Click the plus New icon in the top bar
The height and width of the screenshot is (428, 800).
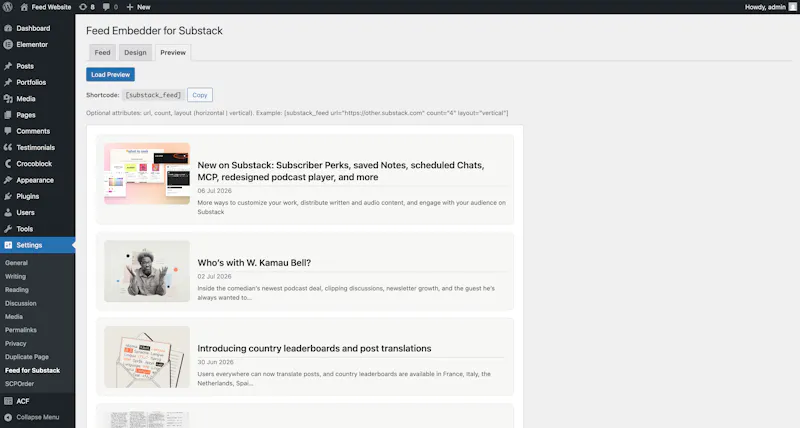click(x=130, y=7)
